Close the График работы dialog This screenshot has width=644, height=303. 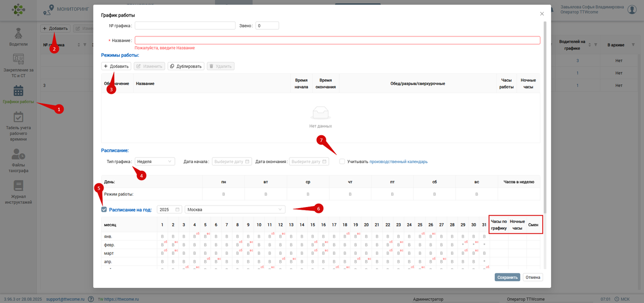click(542, 14)
